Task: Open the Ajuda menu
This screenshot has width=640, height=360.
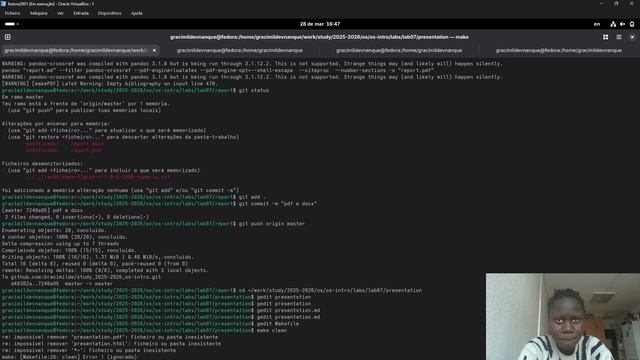Action: 137,13
